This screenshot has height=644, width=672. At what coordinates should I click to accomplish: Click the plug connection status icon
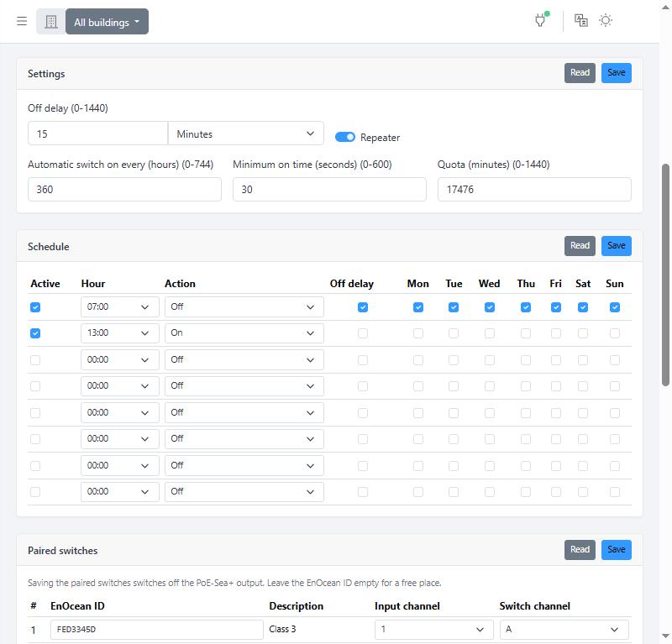[x=541, y=19]
